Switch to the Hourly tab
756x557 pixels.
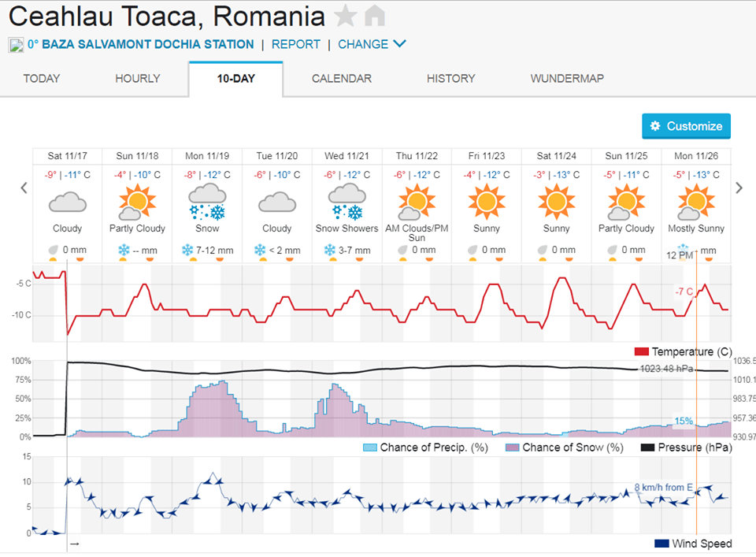coord(138,78)
